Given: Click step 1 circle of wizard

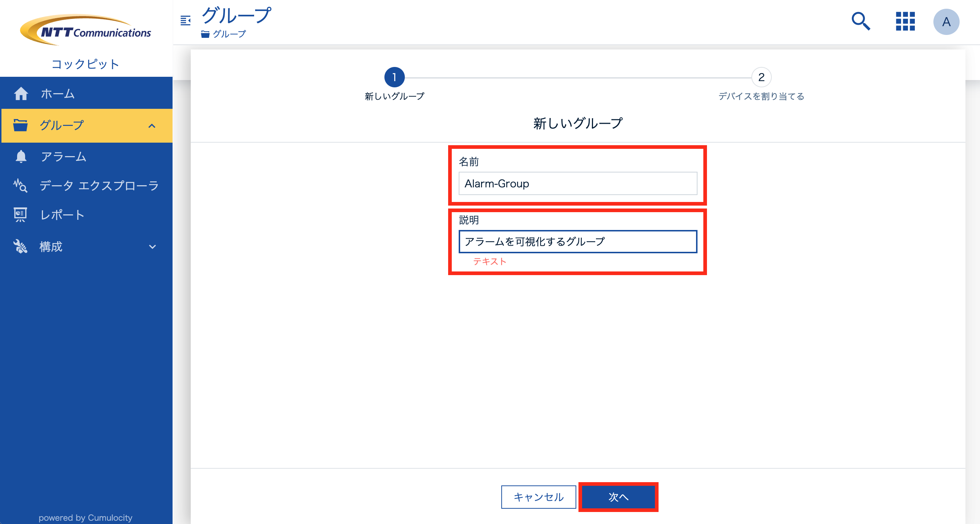Looking at the screenshot, I should point(394,77).
